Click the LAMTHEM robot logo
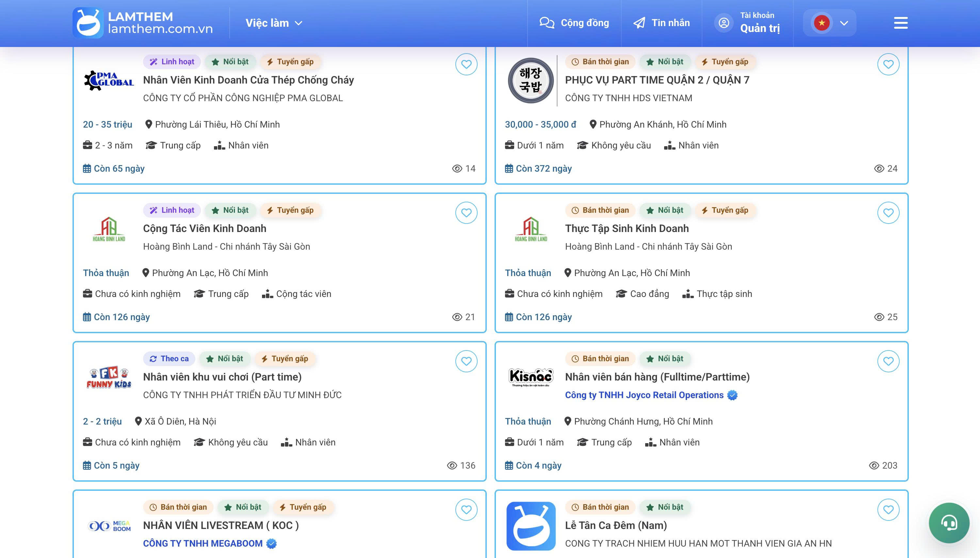Screen dimensions: 980x558 click(88, 23)
